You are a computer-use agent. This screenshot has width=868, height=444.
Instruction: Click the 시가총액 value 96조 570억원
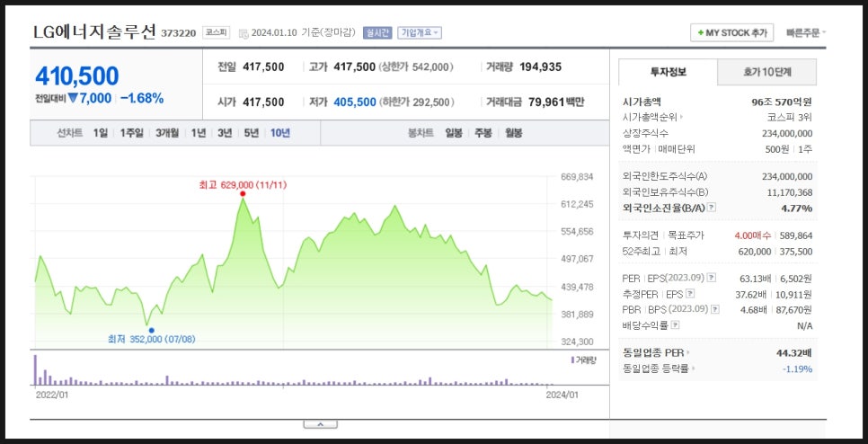click(x=782, y=102)
